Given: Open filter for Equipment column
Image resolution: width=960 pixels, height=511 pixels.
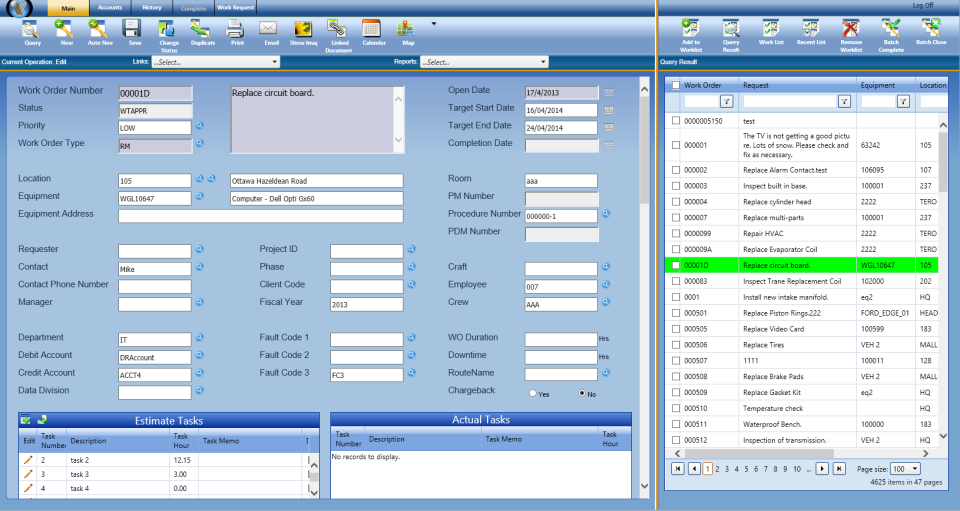Looking at the screenshot, I should click(903, 102).
